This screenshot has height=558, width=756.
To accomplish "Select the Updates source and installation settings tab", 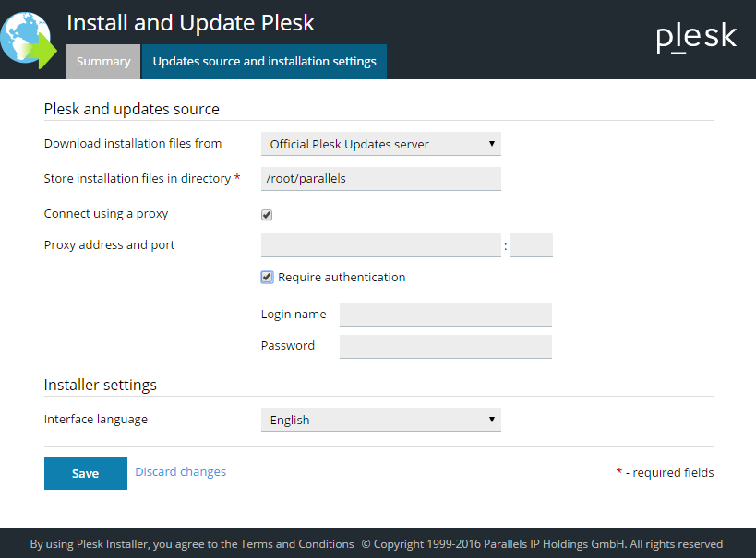I will pos(264,62).
